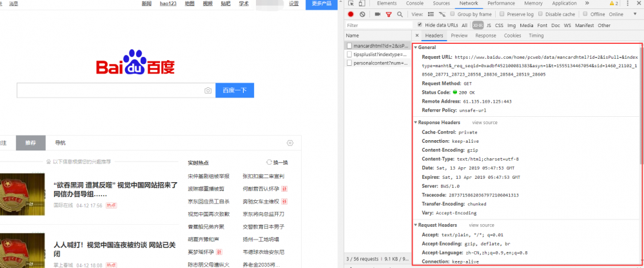Enable Preserve log checkbox
644x268 pixels.
[x=502, y=14]
